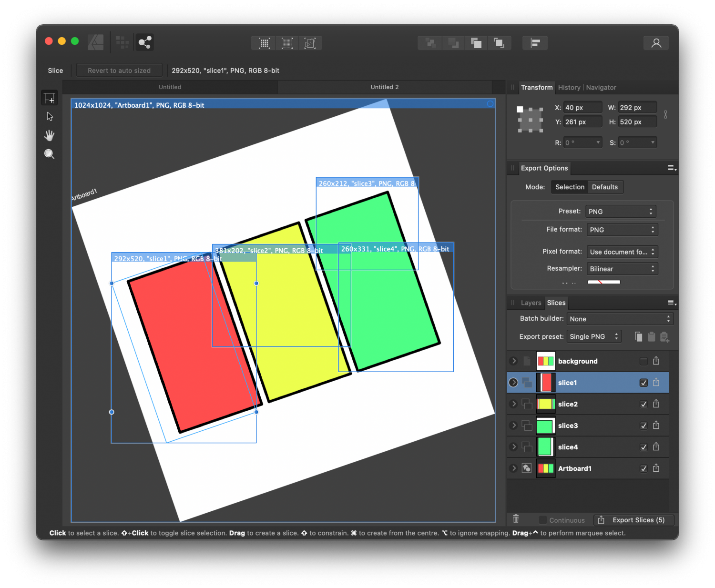Uncheck the slice2 export checkbox

pyautogui.click(x=643, y=404)
